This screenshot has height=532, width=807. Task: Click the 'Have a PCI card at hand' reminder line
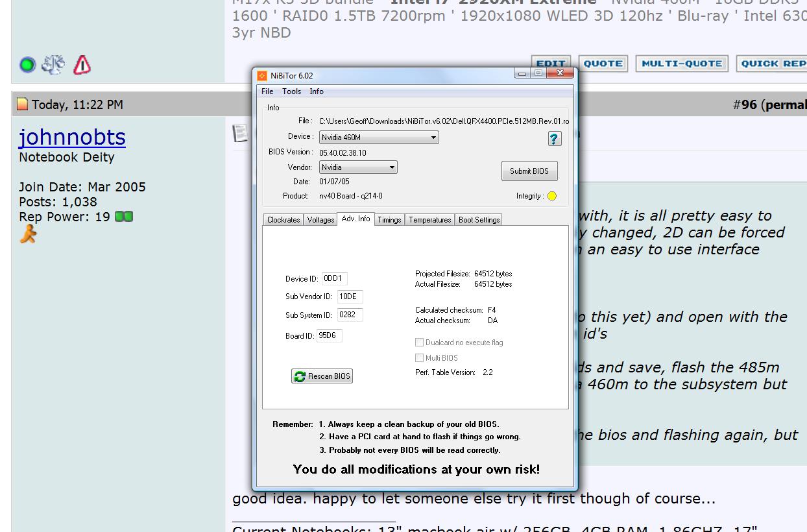(x=420, y=437)
